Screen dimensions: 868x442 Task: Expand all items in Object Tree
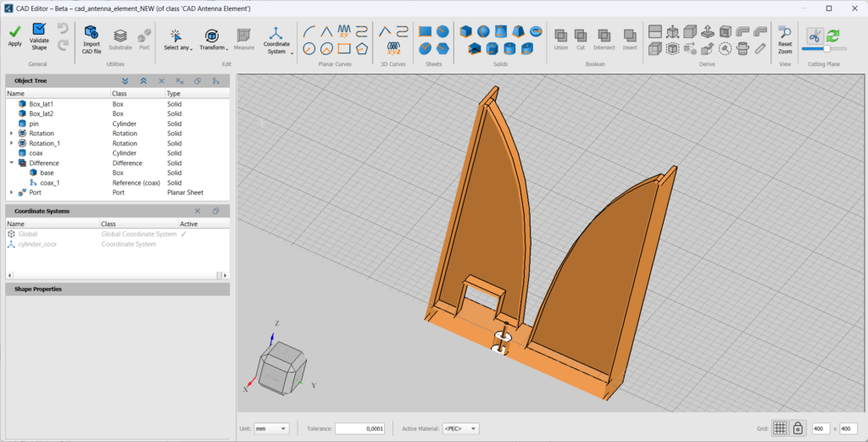pos(125,80)
